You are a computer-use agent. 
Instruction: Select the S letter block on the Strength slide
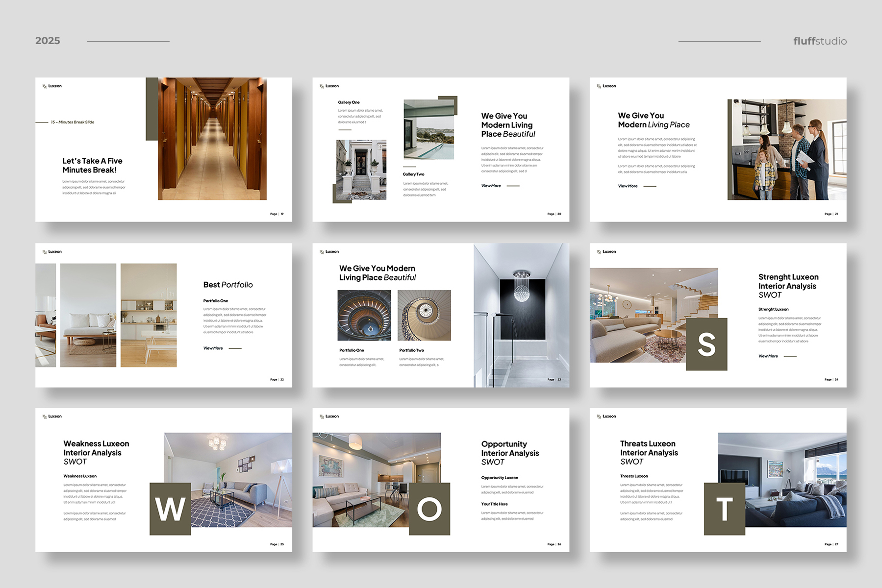(706, 344)
